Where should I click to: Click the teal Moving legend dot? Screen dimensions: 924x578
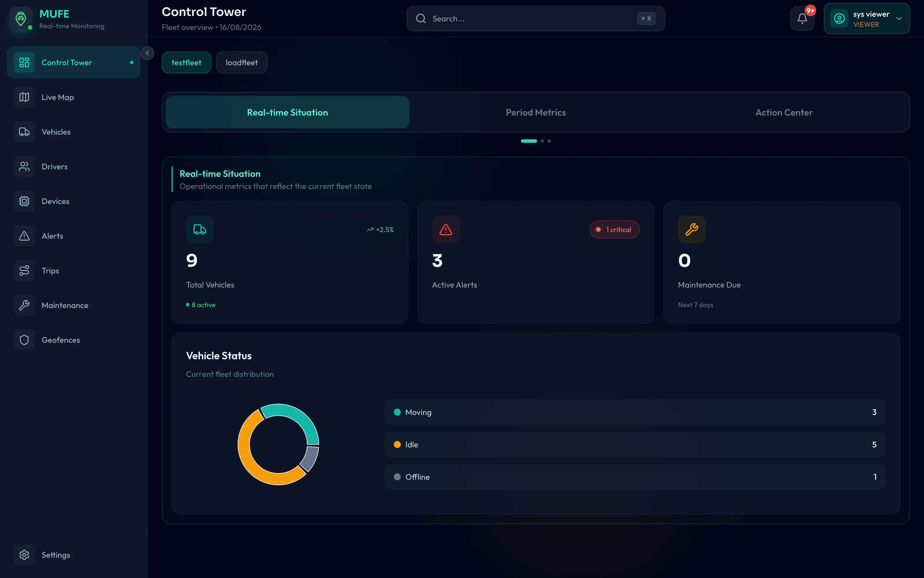tap(397, 412)
